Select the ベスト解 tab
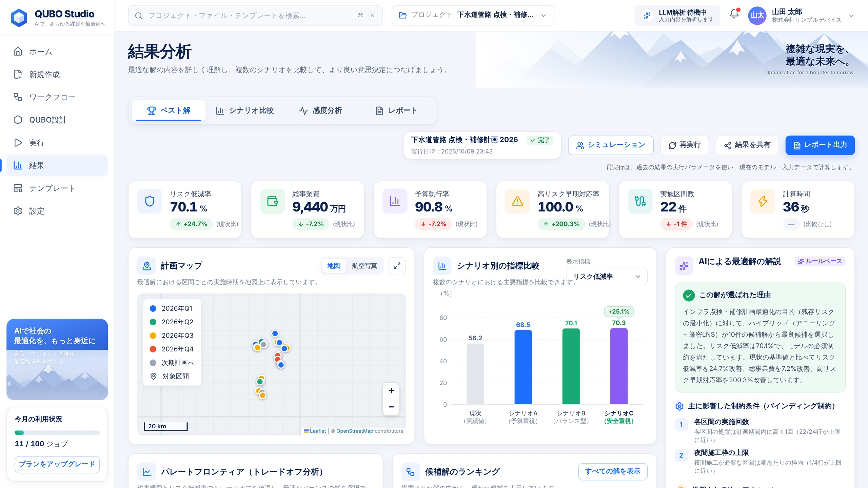This screenshot has height=488, width=868. tap(169, 110)
